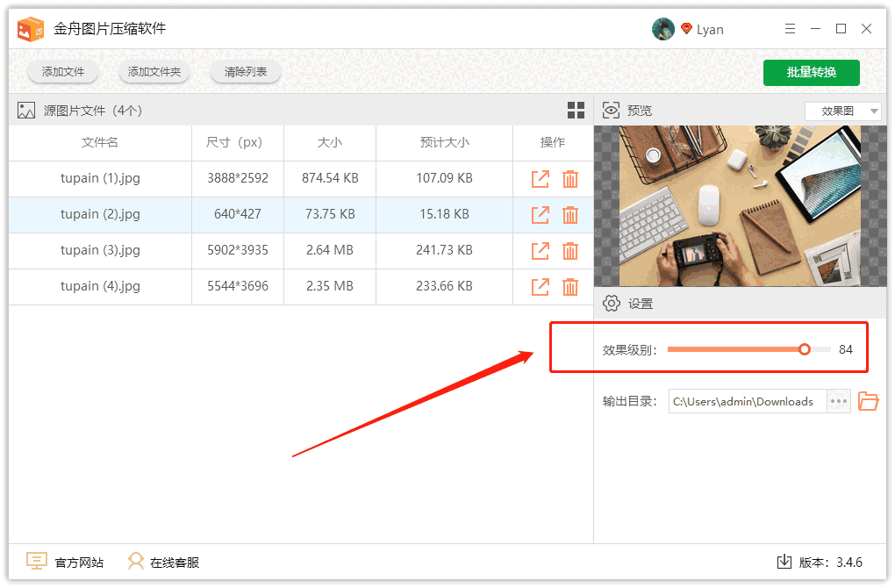
Task: Delete tupain (4).jpg using trash icon
Action: click(571, 286)
